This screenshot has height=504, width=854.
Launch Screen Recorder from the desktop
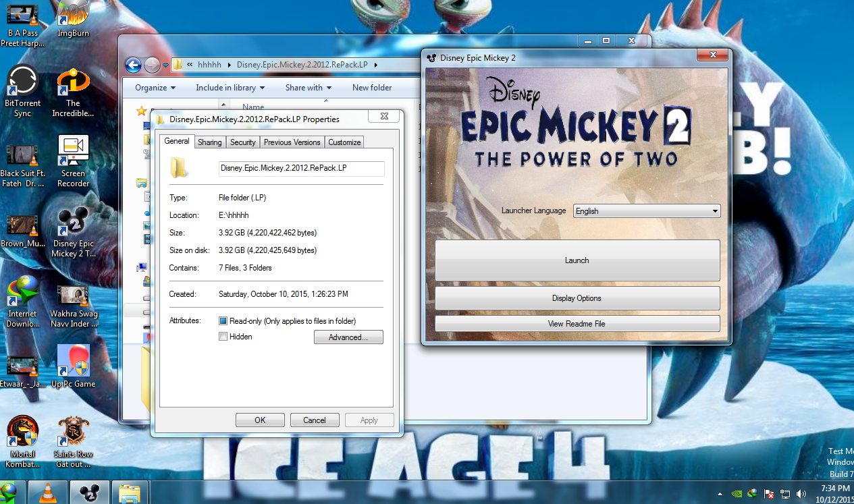coord(73,162)
